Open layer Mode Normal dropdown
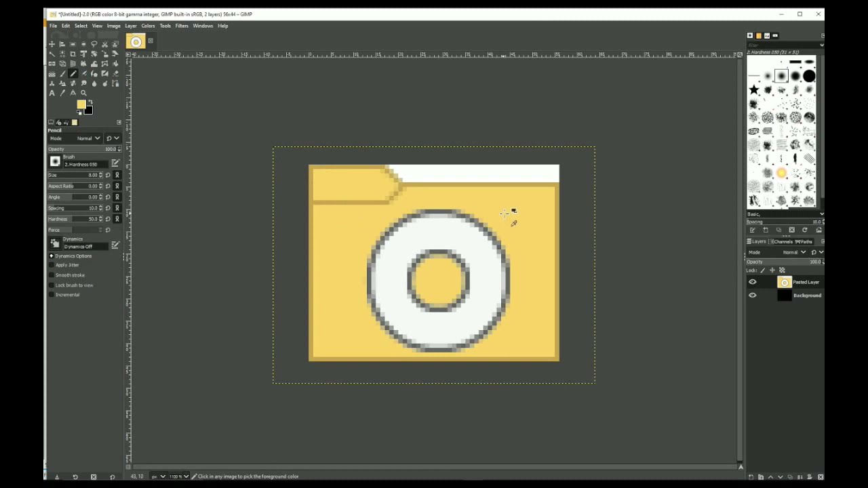 coord(776,252)
